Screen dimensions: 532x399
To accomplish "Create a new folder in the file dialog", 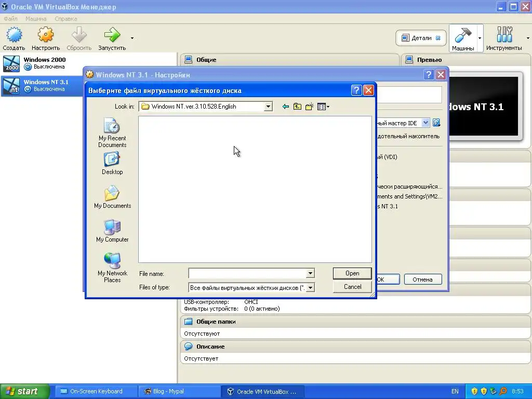I will [x=310, y=107].
